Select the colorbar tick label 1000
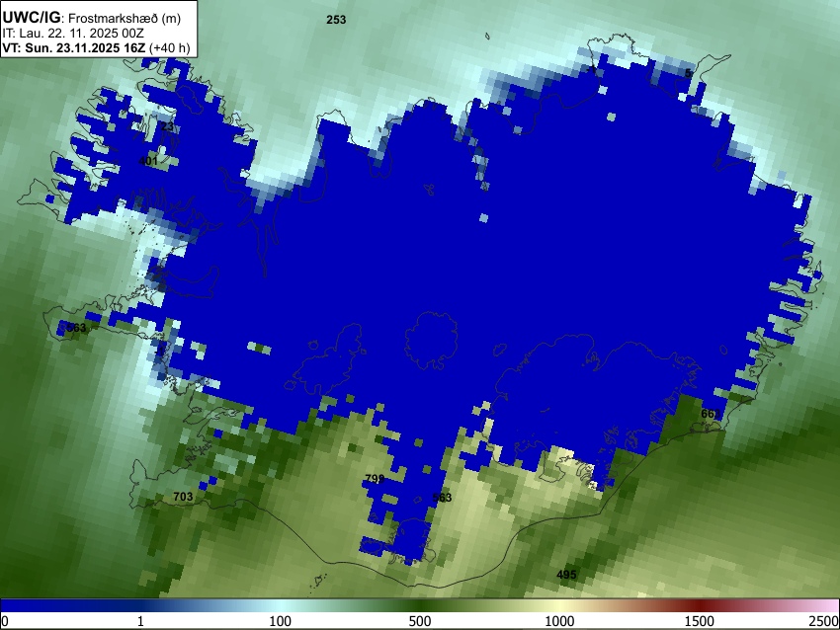The image size is (840, 630). 559,621
